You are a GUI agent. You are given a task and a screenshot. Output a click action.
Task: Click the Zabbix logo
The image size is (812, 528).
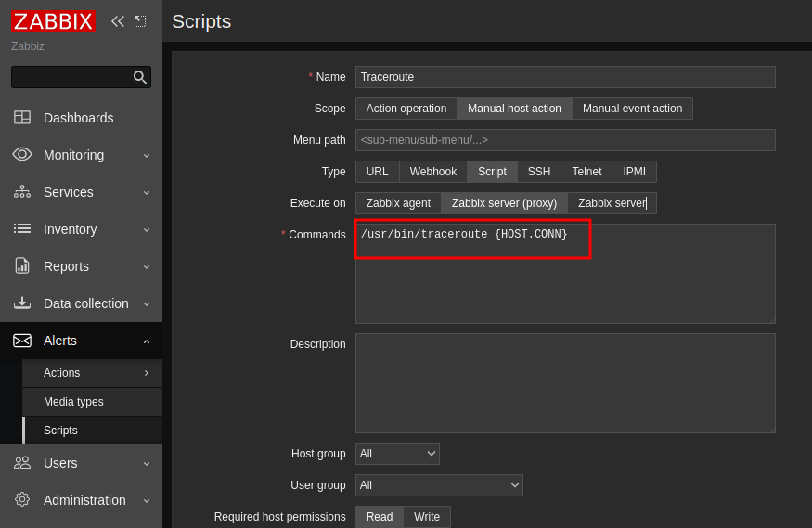(x=53, y=21)
